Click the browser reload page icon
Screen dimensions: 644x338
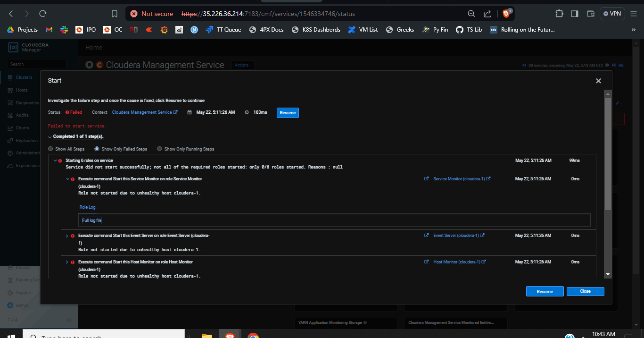(43, 14)
